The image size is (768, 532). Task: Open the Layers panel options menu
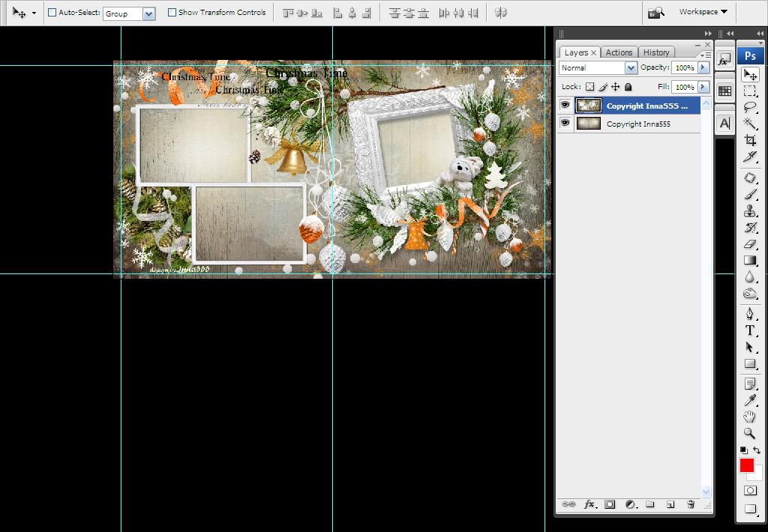(x=706, y=55)
